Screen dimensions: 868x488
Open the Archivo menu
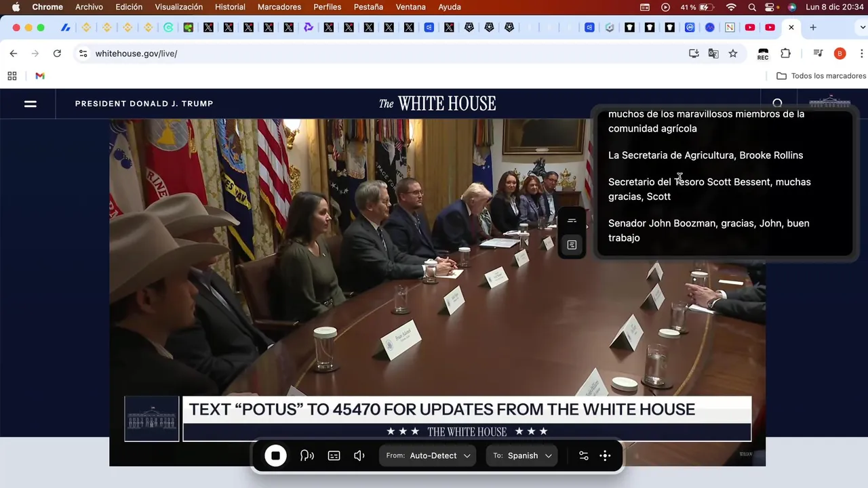coord(89,7)
